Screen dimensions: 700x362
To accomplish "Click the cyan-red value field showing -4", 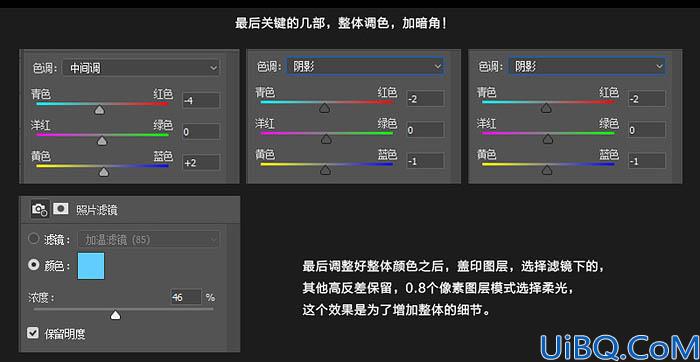I will pos(201,100).
